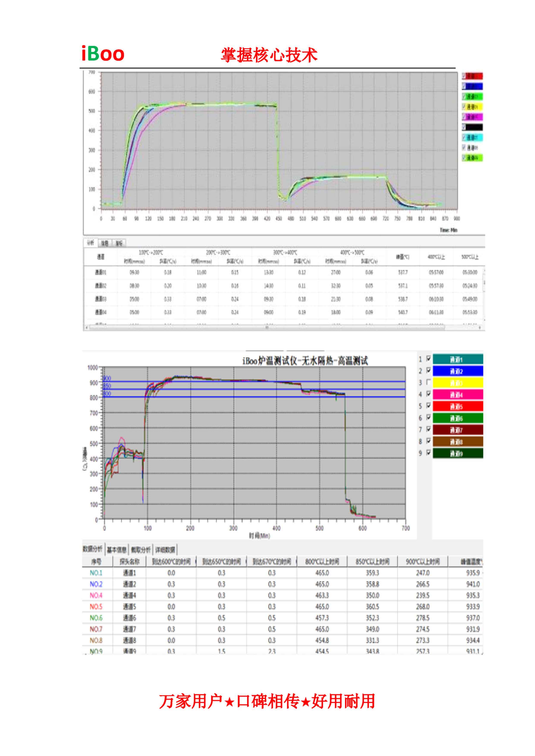Click the 探头名称 column header
Screen dimensions: 535x756
point(129,561)
